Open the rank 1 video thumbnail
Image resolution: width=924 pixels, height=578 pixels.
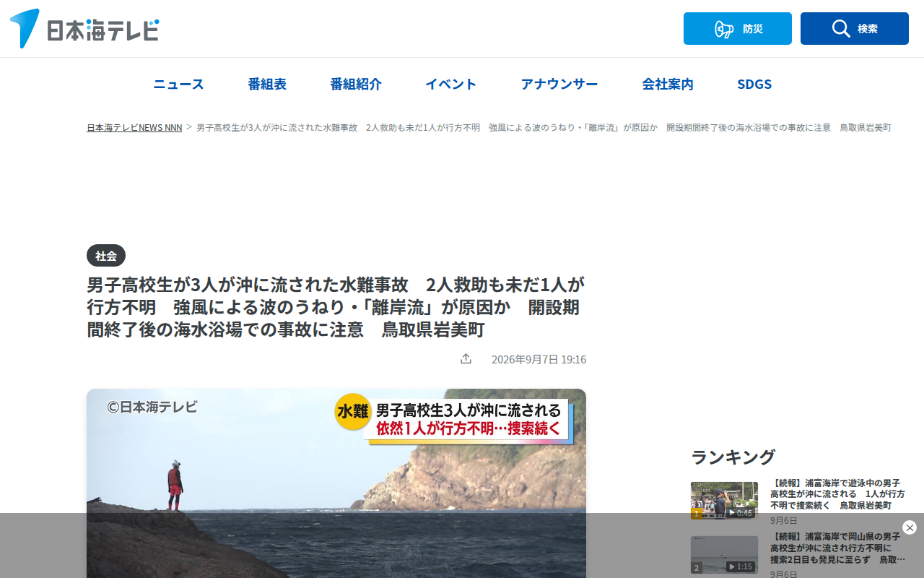pyautogui.click(x=724, y=501)
